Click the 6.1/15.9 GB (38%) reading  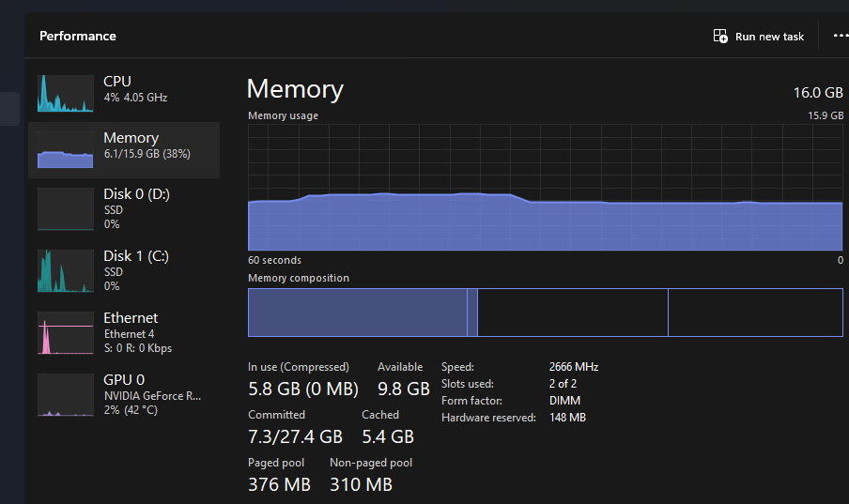[147, 154]
